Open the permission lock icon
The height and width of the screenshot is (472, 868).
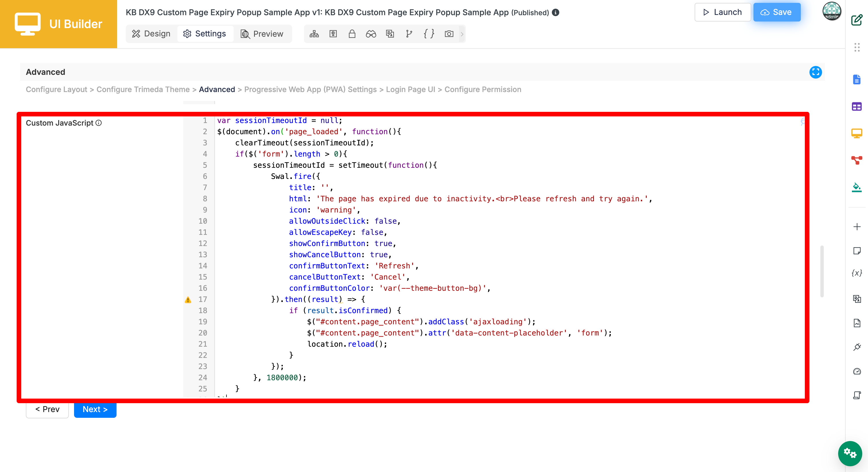(x=352, y=34)
